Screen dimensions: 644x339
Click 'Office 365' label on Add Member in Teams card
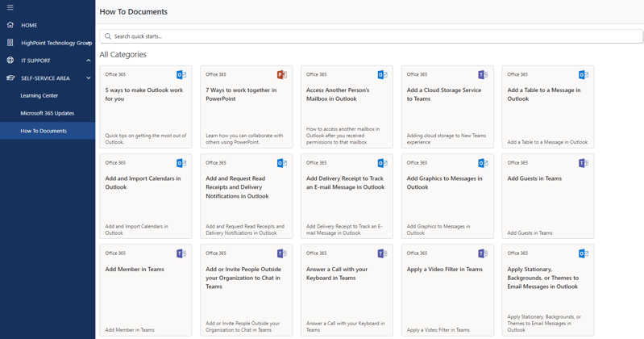115,253
